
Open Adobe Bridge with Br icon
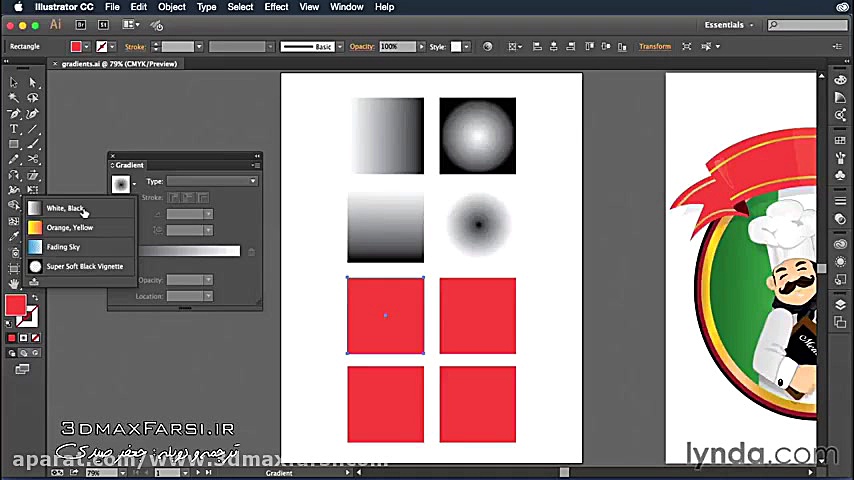pos(81,25)
